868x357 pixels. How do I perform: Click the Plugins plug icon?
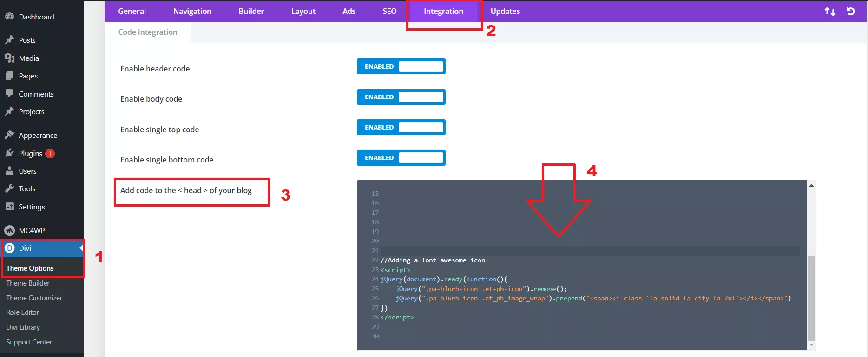pos(9,153)
